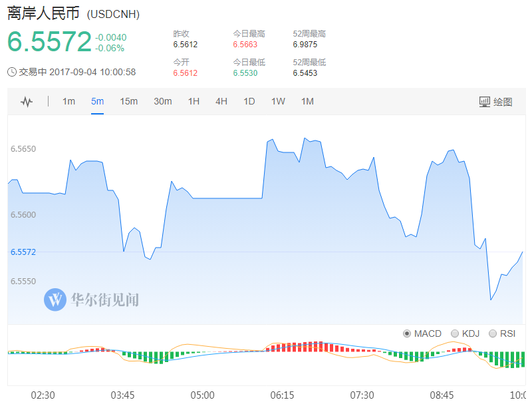The image size is (532, 410).
Task: Enable the RSI indicator option
Action: click(493, 333)
